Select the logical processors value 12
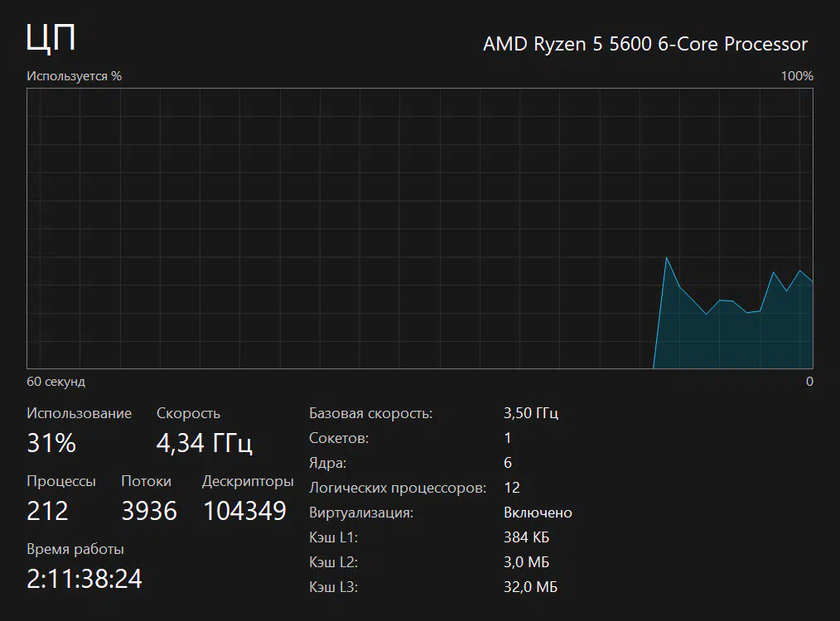Viewport: 840px width, 621px height. click(x=512, y=488)
